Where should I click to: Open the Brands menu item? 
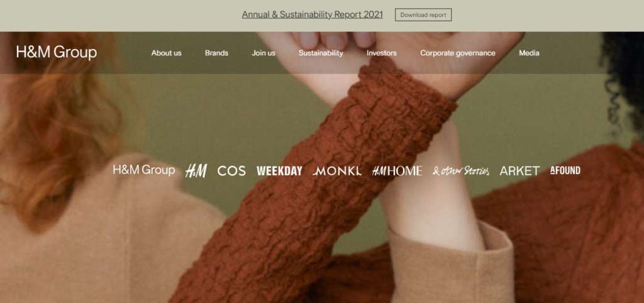(x=216, y=53)
